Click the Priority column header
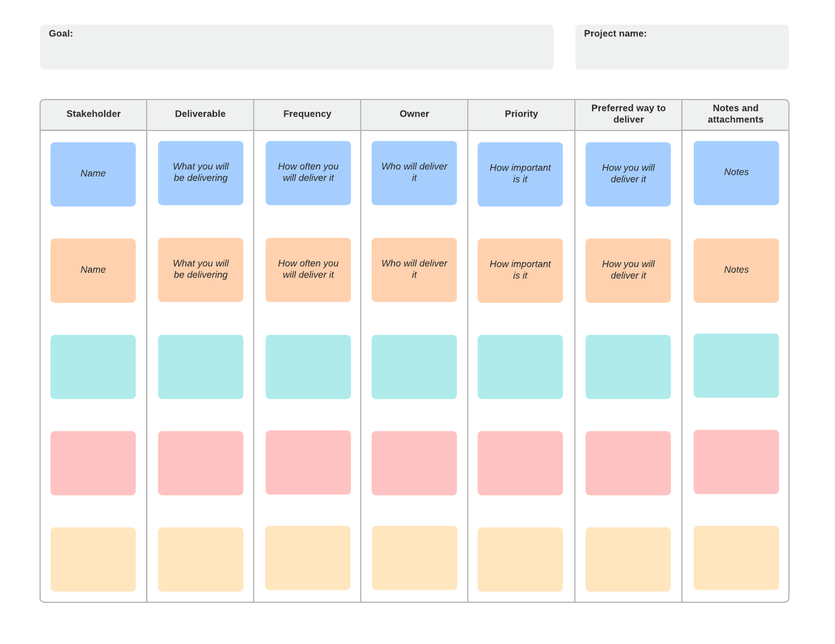This screenshot has height=644, width=835. pyautogui.click(x=521, y=114)
